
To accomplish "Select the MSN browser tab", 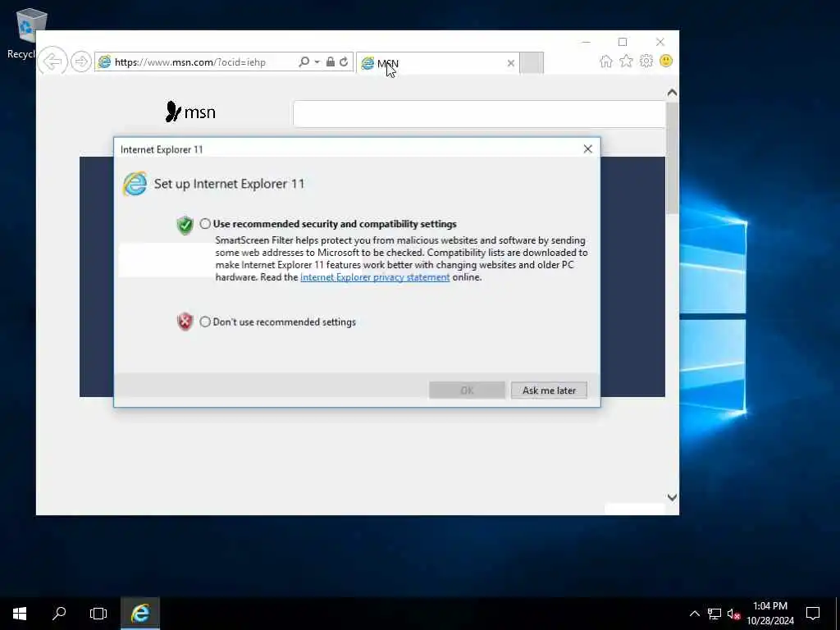I will (437, 63).
